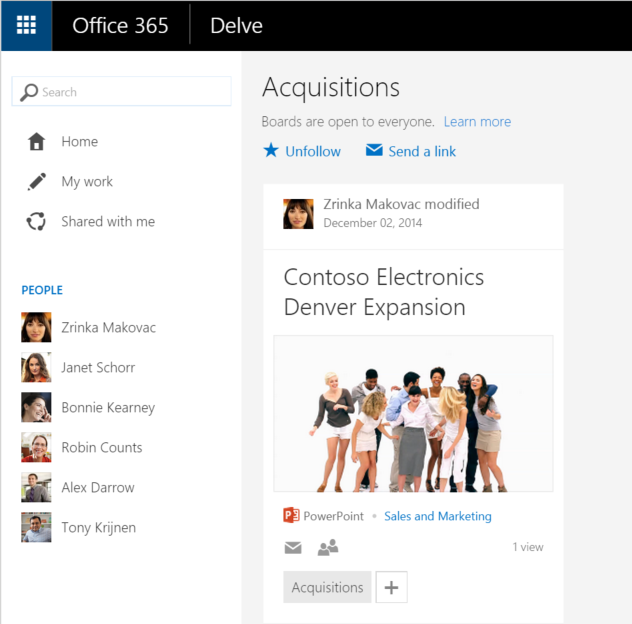
Task: Open Shared with me circular icon
Action: (x=36, y=221)
